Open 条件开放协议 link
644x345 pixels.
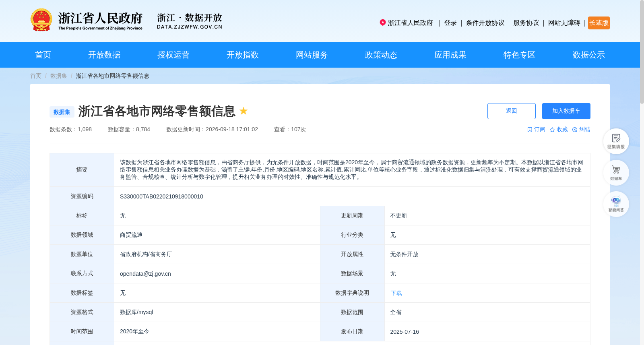485,23
